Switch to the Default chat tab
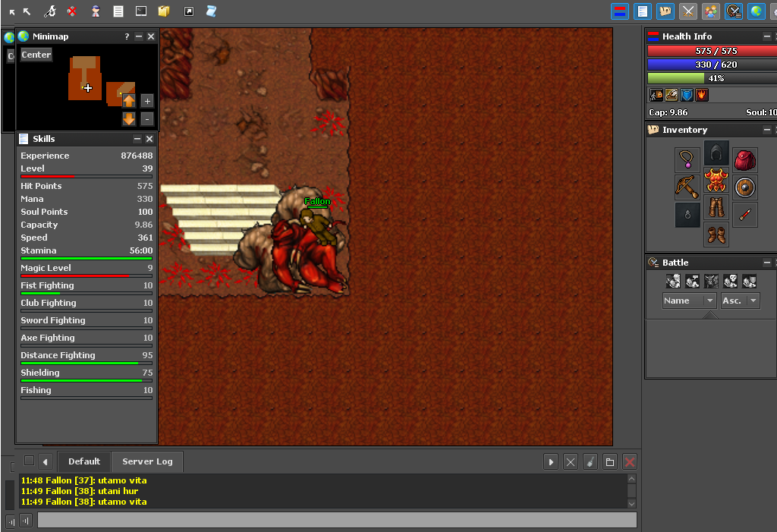 84,461
